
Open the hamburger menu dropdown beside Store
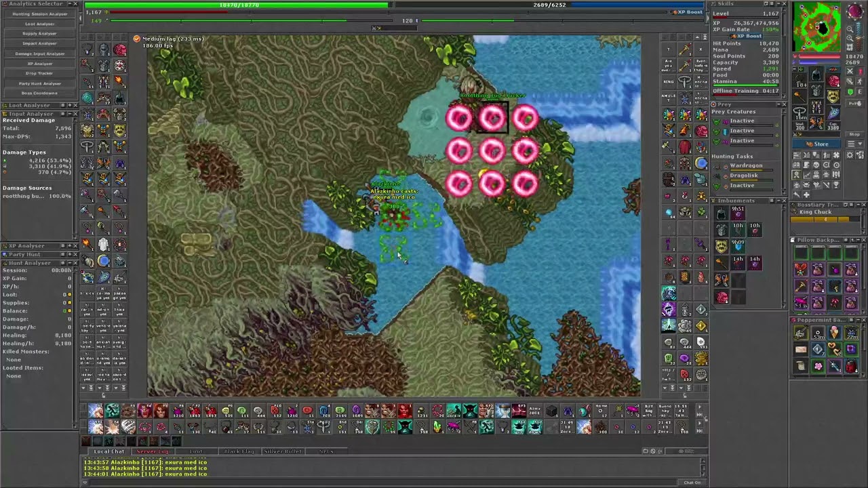855,144
